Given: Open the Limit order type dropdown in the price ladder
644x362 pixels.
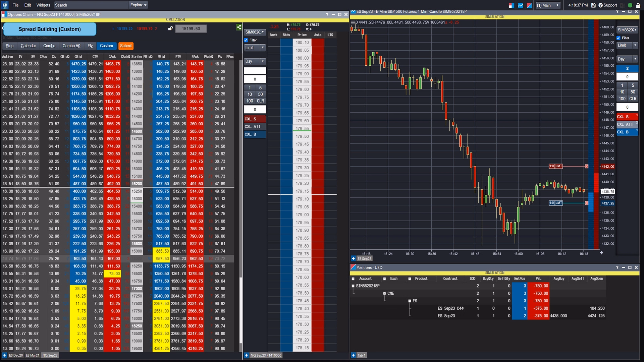Looking at the screenshot, I should [255, 48].
